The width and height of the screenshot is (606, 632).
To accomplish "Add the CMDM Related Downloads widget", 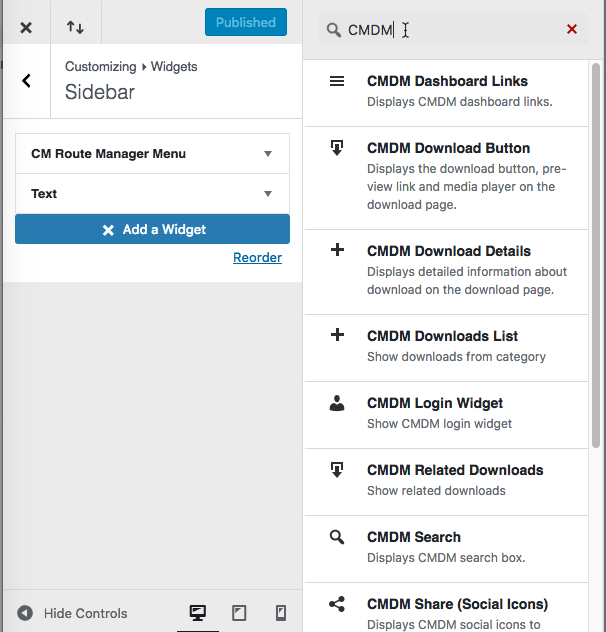I will [x=446, y=482].
